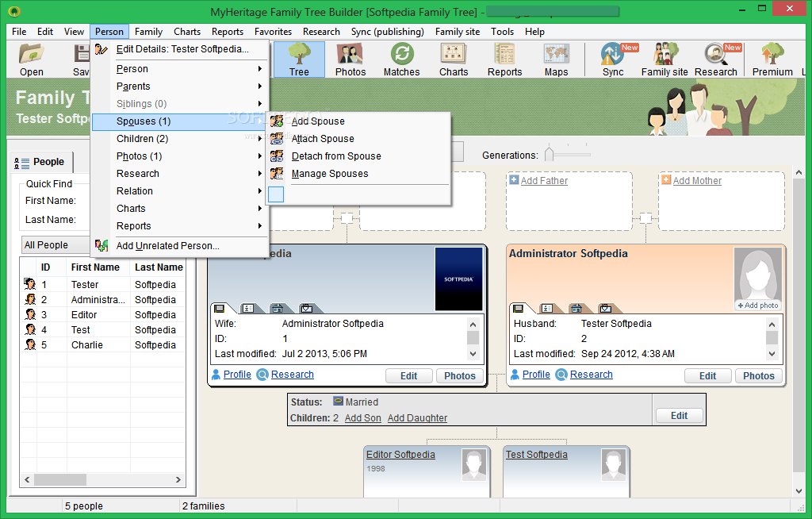Click the Add Father plus icon

(514, 180)
